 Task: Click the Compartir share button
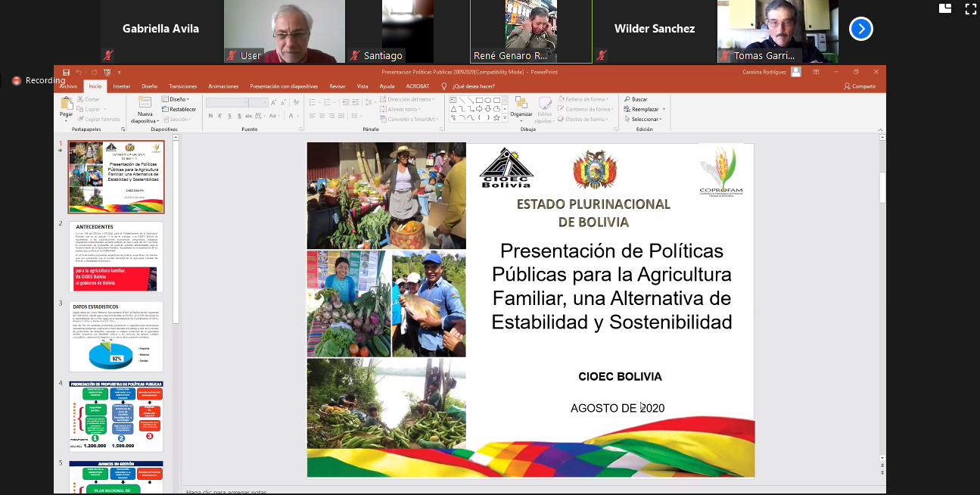[860, 86]
